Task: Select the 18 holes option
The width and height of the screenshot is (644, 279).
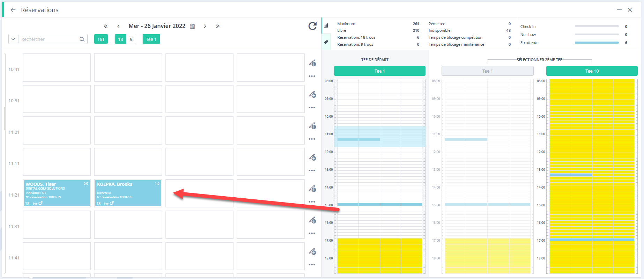Action: coord(120,39)
